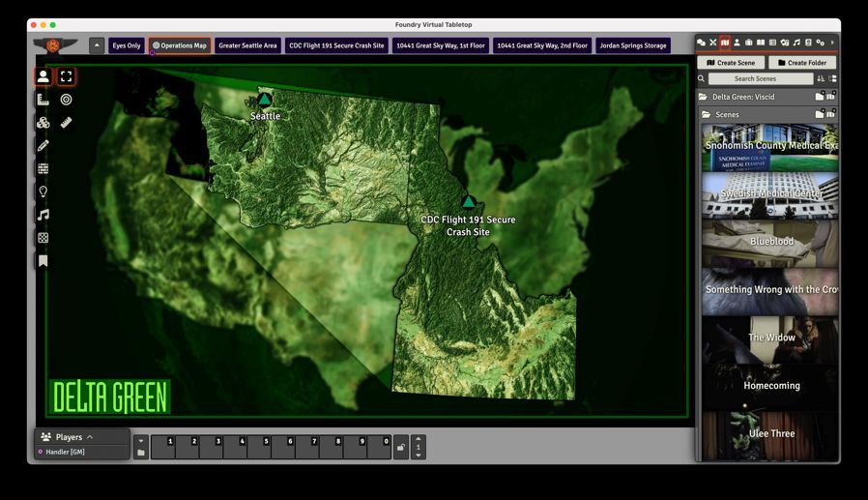Create scene in Delta Green: Viscid folder
The height and width of the screenshot is (500, 868).
[x=831, y=97]
